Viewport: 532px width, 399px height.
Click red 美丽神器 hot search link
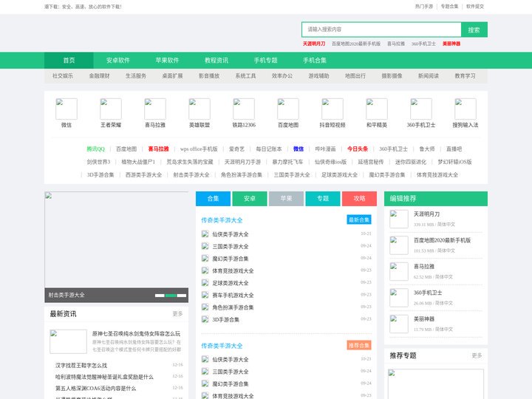click(451, 44)
